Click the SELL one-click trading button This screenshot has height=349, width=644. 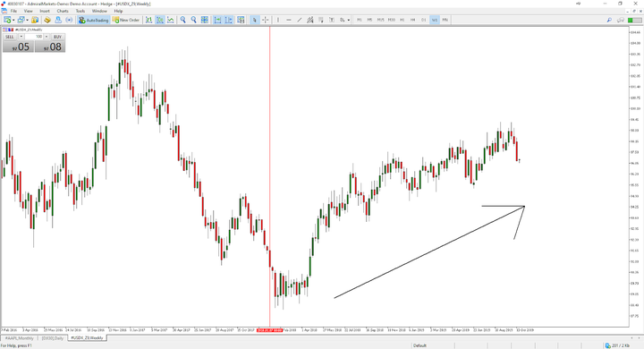(10, 37)
